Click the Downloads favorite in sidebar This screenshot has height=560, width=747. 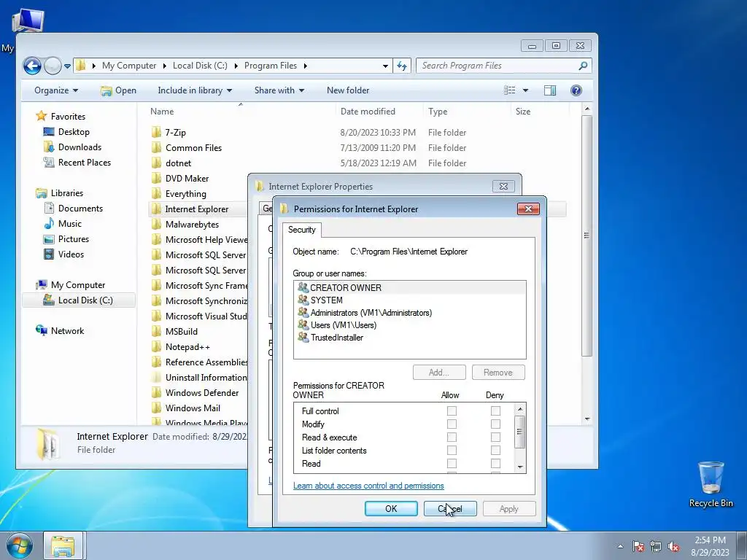point(80,147)
